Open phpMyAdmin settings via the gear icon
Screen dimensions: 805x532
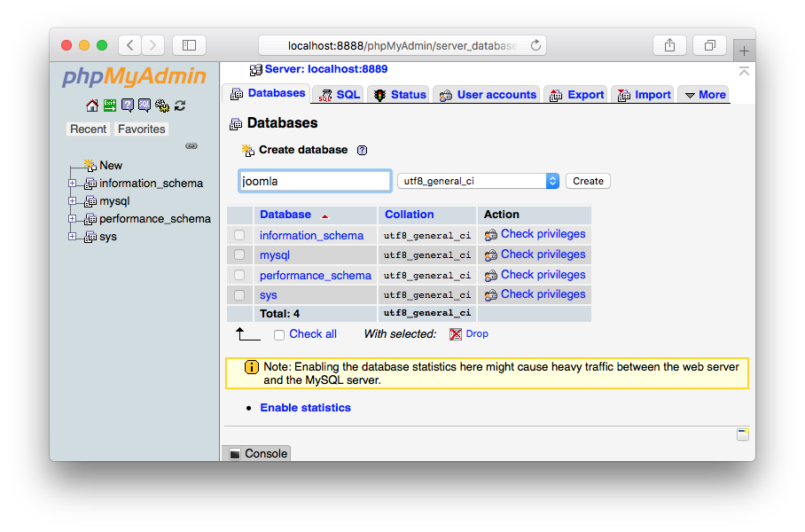(x=162, y=106)
